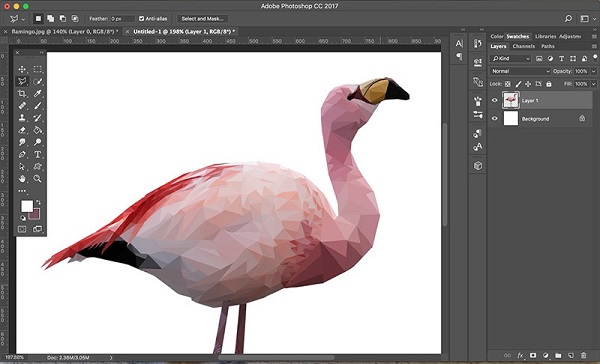Image resolution: width=600 pixels, height=364 pixels.
Task: Switch to Paths tab
Action: click(548, 46)
